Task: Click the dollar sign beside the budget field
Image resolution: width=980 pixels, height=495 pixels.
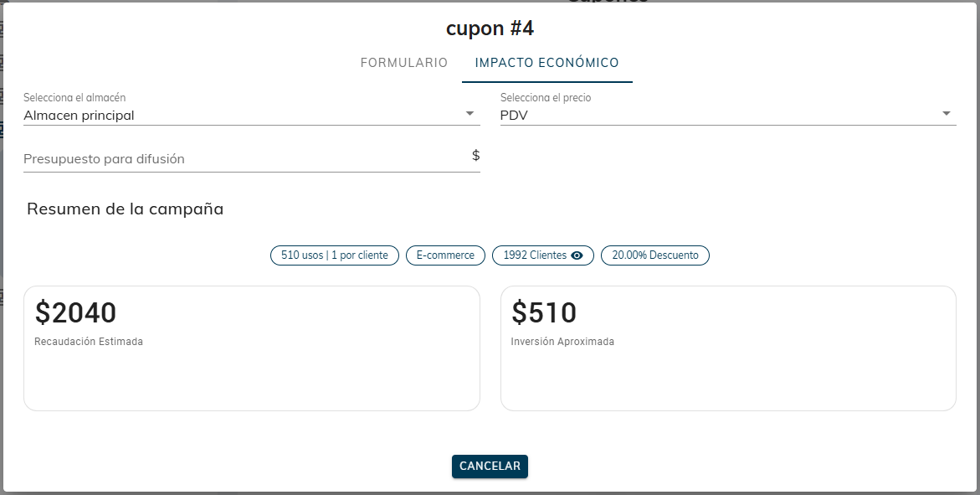Action: (475, 156)
